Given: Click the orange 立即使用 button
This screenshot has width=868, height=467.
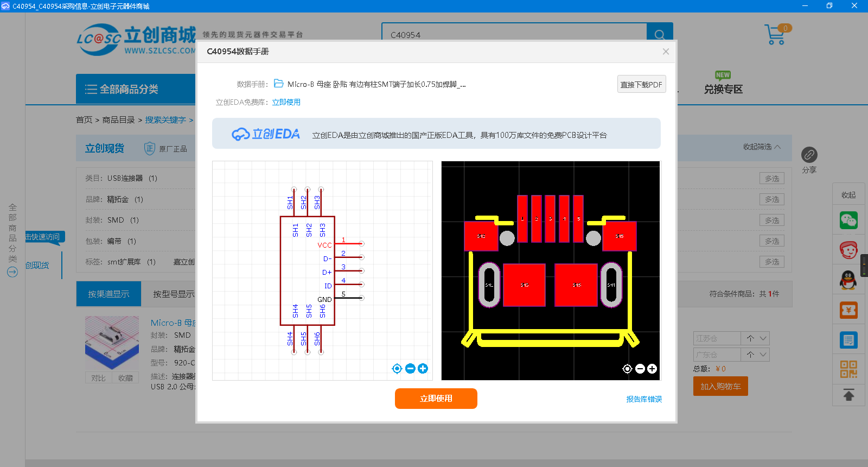Looking at the screenshot, I should click(x=436, y=399).
